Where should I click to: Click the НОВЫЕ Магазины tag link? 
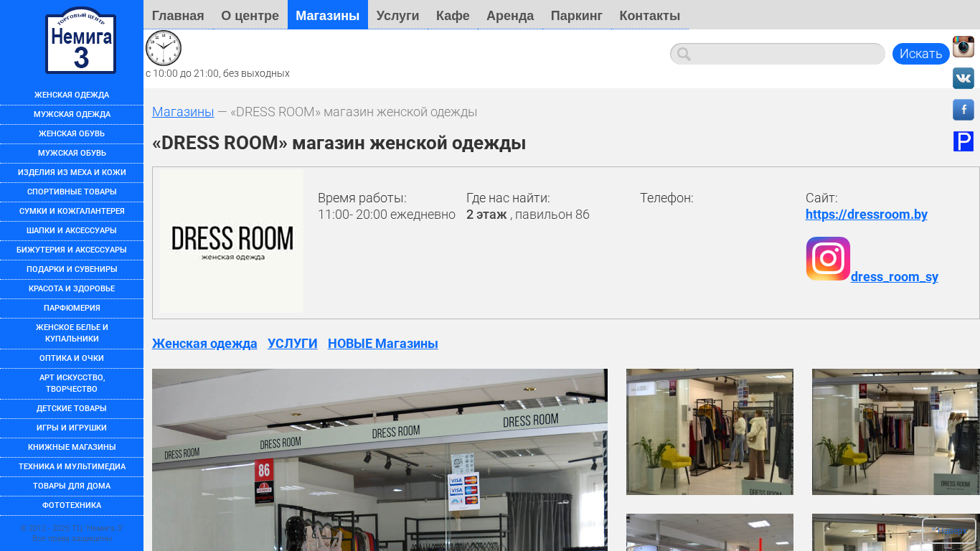[x=383, y=344]
